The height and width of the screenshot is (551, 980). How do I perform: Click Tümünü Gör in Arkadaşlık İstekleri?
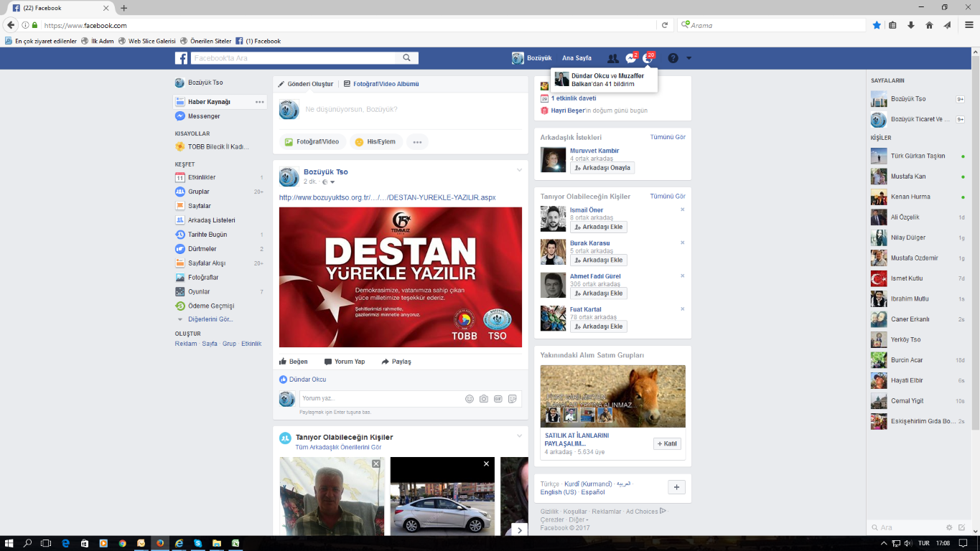pyautogui.click(x=668, y=137)
